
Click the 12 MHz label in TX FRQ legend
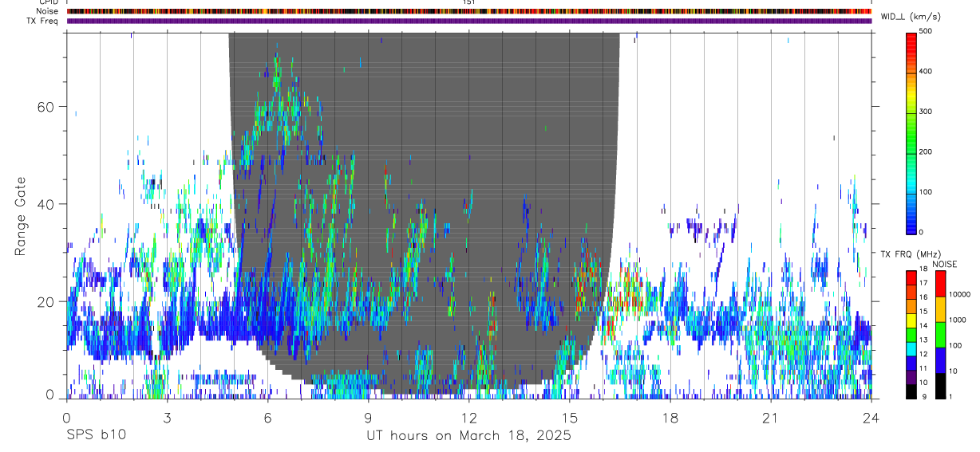(x=924, y=355)
